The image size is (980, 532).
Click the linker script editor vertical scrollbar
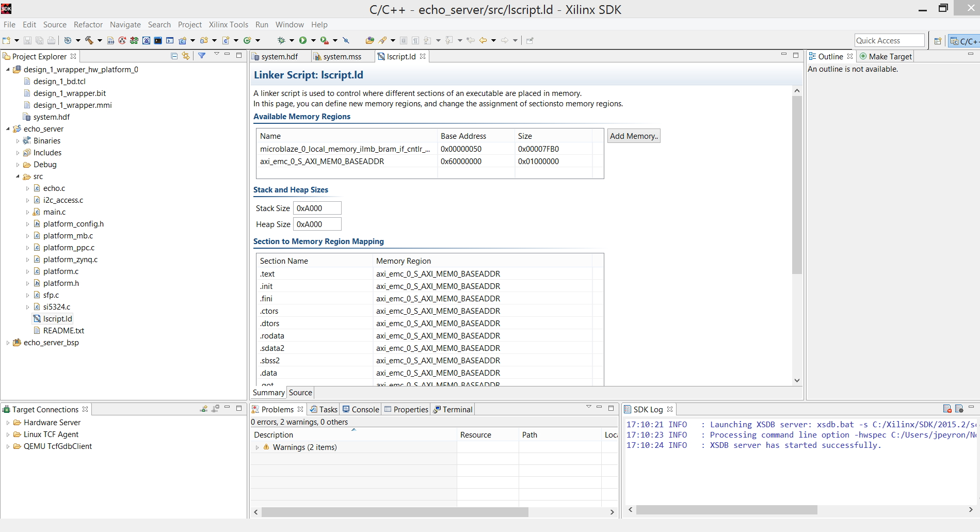click(x=797, y=185)
